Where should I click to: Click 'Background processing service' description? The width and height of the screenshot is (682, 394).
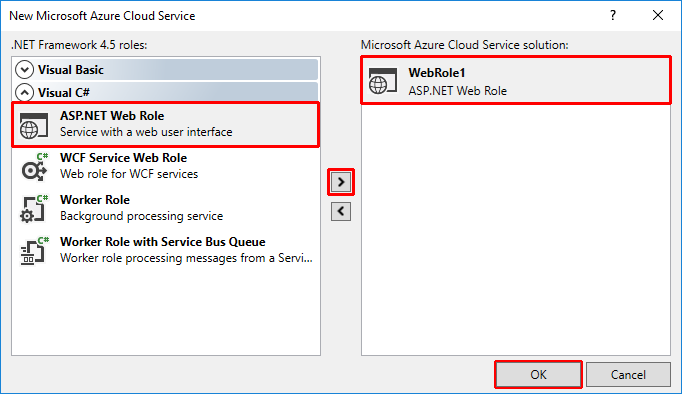(141, 216)
